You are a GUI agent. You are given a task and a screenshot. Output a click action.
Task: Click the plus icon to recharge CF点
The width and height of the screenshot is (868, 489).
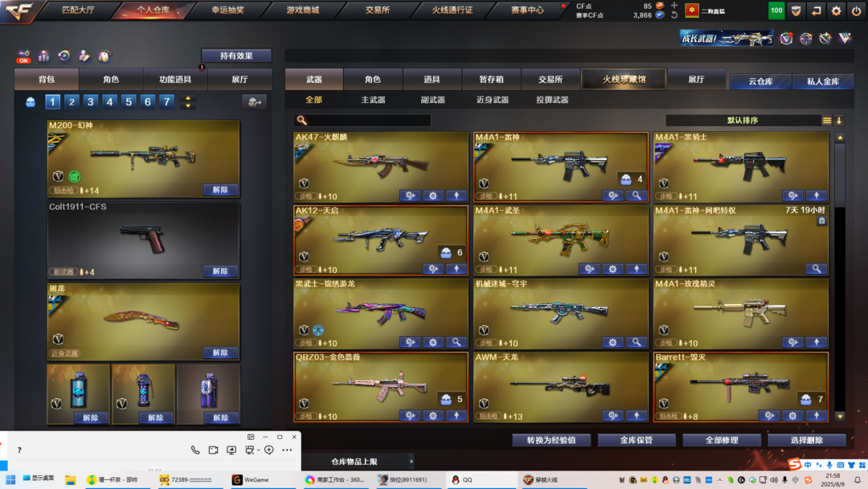(674, 6)
